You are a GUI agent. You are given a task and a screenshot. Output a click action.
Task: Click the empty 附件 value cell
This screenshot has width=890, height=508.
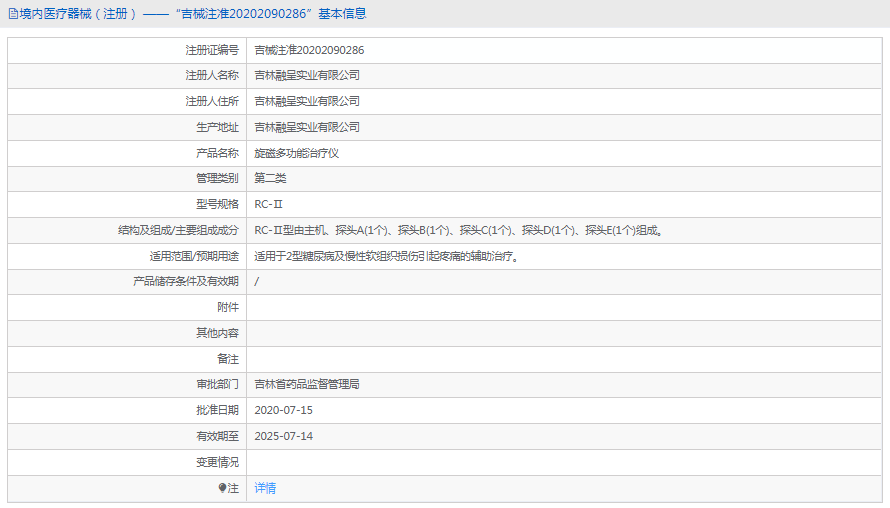coord(564,307)
